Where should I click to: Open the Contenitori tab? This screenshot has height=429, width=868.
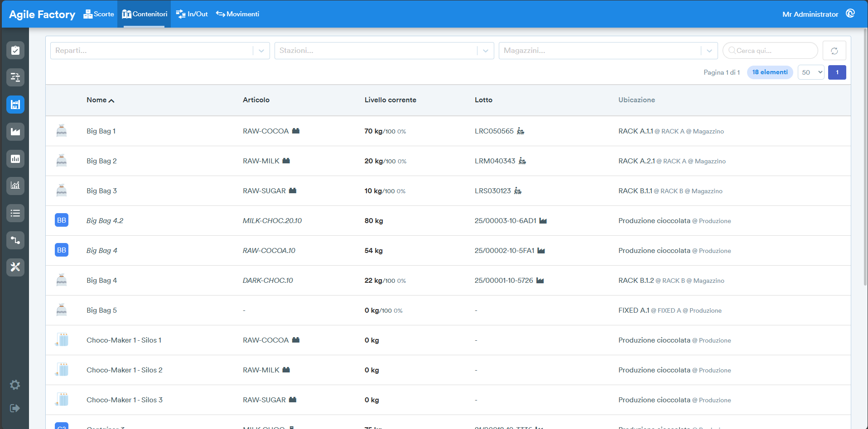pyautogui.click(x=144, y=14)
